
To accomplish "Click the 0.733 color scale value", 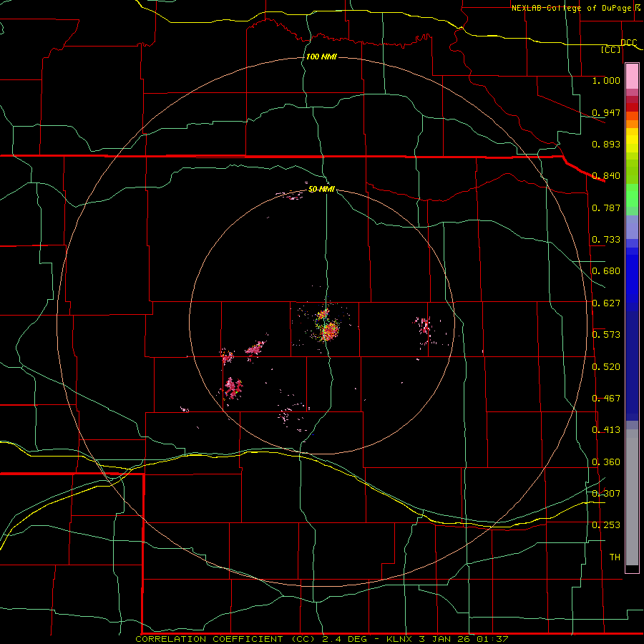I will [606, 240].
